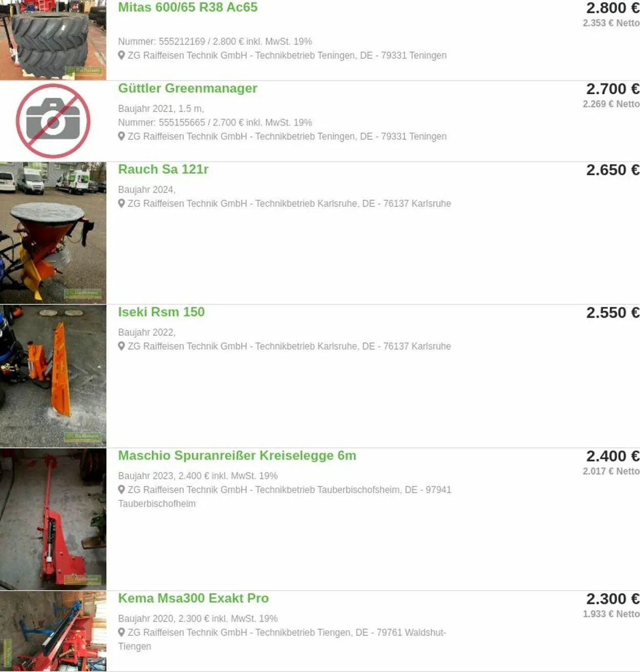This screenshot has height=672, width=640.
Task: Open the Rauch Sa 121r listing title
Action: pos(163,169)
